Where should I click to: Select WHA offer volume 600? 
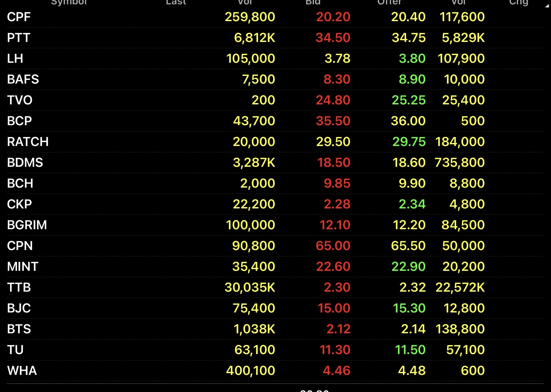coord(473,371)
